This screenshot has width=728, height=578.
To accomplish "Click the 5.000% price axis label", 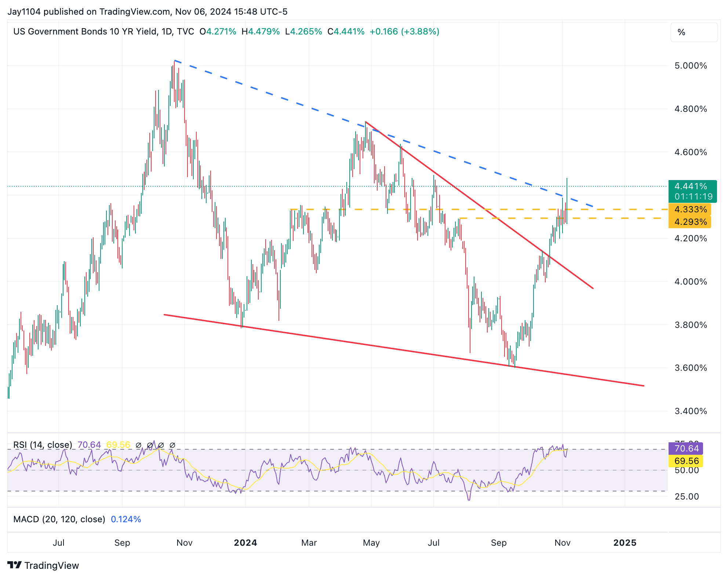I will [x=691, y=66].
